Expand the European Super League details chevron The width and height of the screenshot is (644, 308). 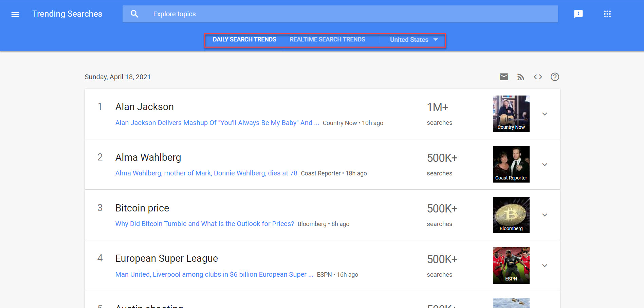(x=545, y=266)
